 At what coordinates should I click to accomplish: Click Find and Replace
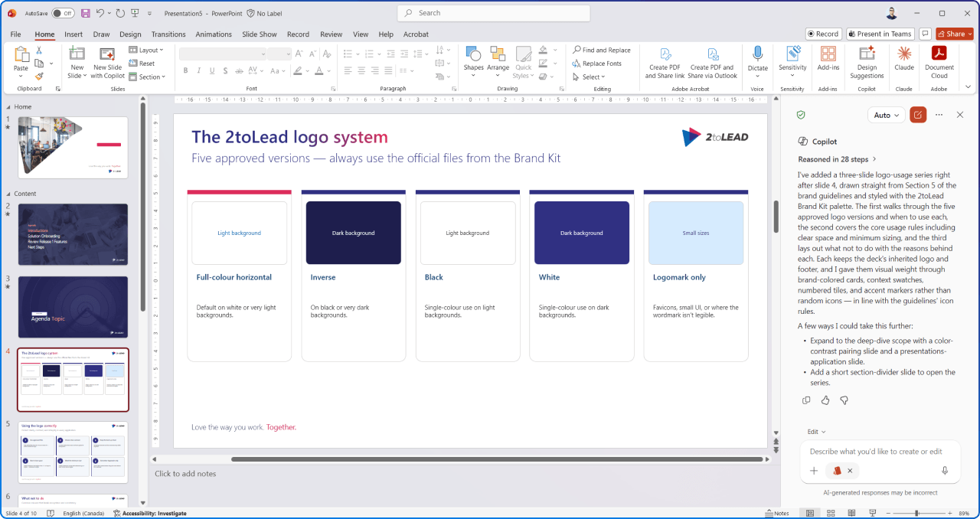tap(601, 50)
